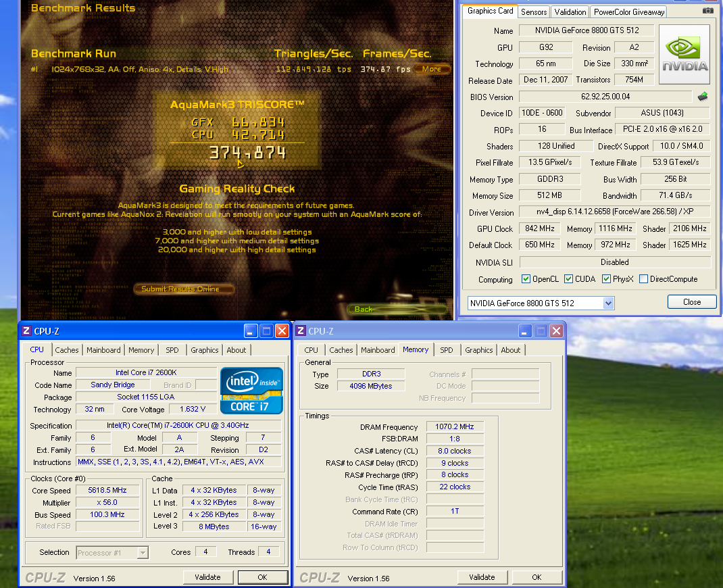
Task: Click the Bus Speed value 100.3 MHz
Action: (107, 514)
